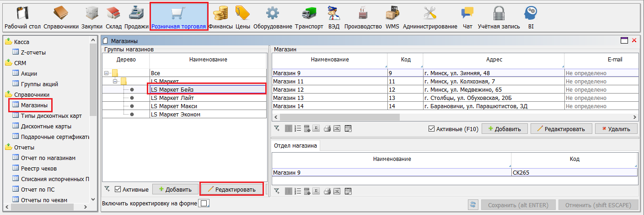Collapse the root Все tree node
Image resolution: width=644 pixels, height=215 pixels.
pos(107,73)
